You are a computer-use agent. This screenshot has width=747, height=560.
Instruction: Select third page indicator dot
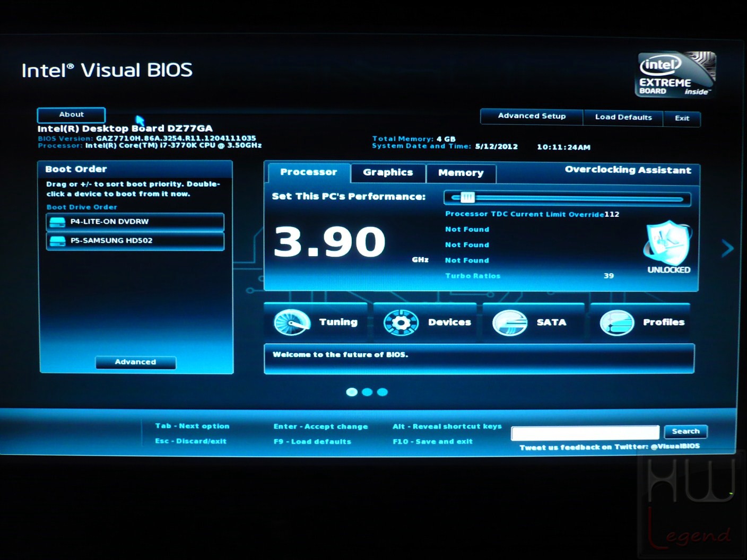pos(382,392)
